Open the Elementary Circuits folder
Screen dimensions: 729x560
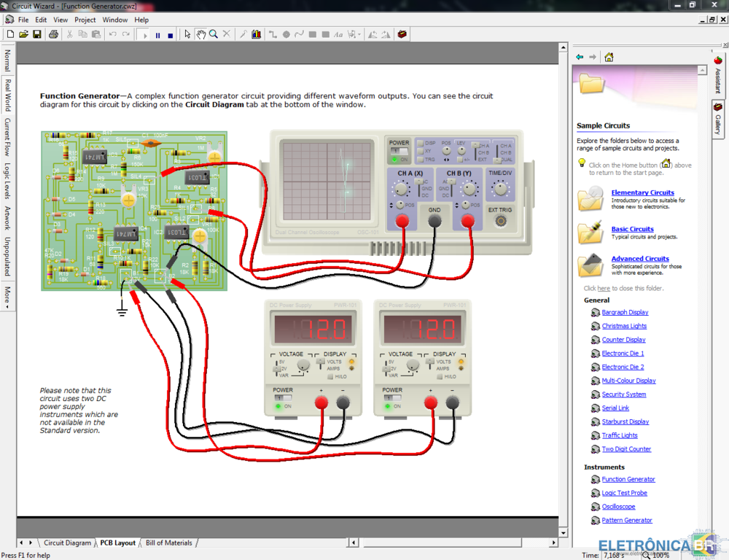(642, 192)
